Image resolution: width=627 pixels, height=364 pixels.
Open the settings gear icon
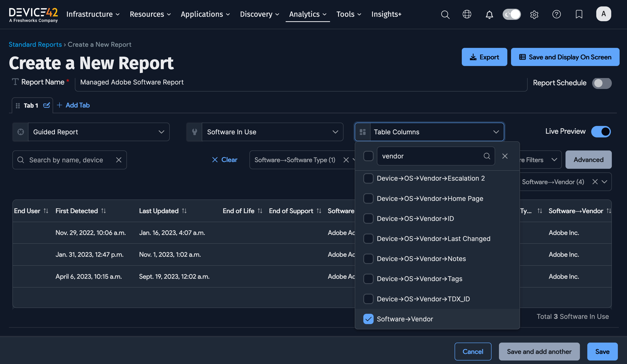pos(534,14)
